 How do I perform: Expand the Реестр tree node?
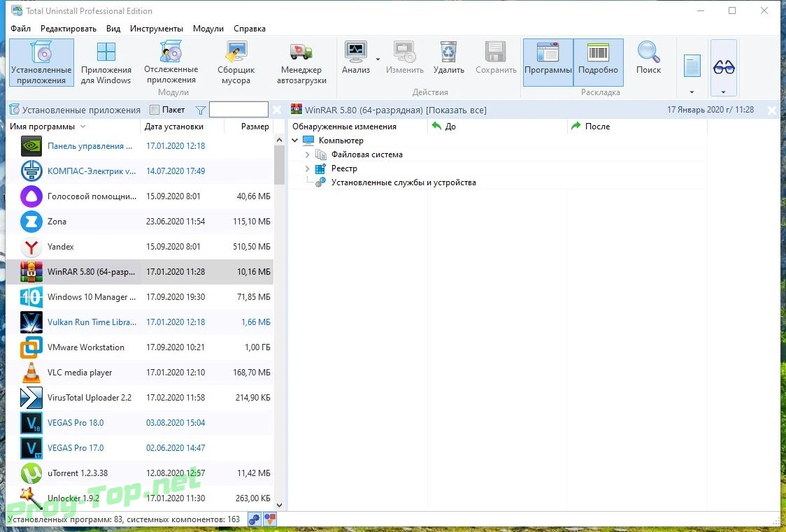click(x=307, y=168)
